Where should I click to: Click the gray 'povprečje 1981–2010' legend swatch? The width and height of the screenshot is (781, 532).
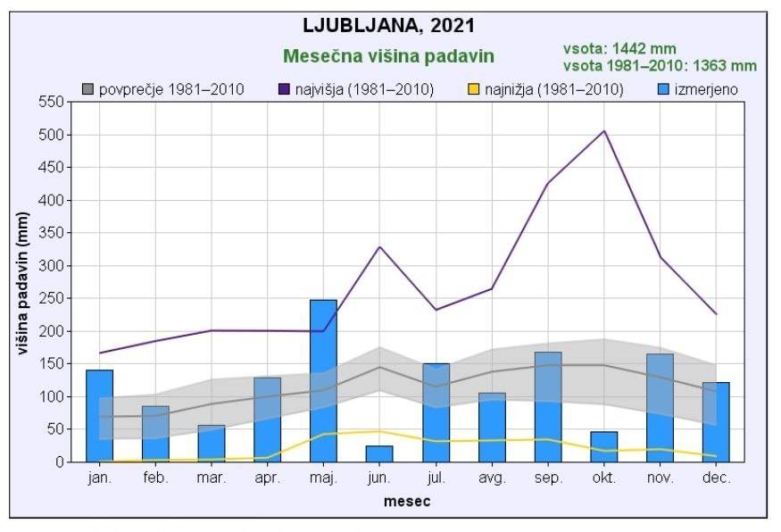coord(88,89)
